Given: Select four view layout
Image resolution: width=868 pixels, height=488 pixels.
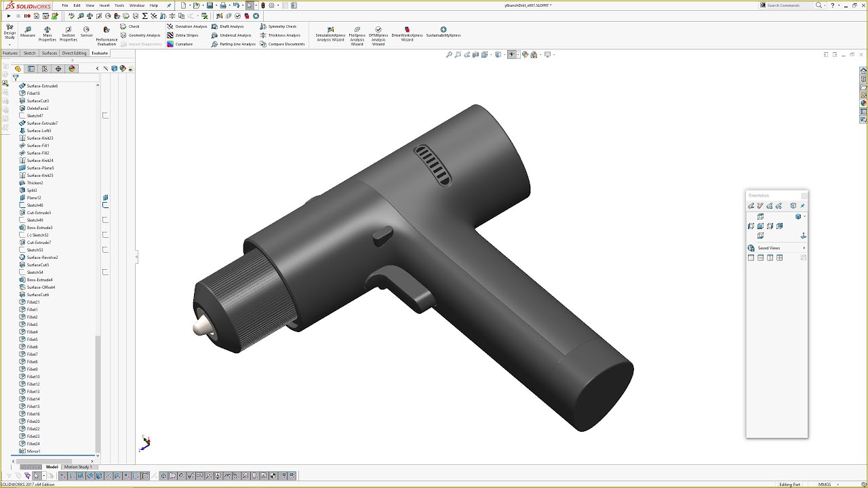Looking at the screenshot, I should point(779,258).
